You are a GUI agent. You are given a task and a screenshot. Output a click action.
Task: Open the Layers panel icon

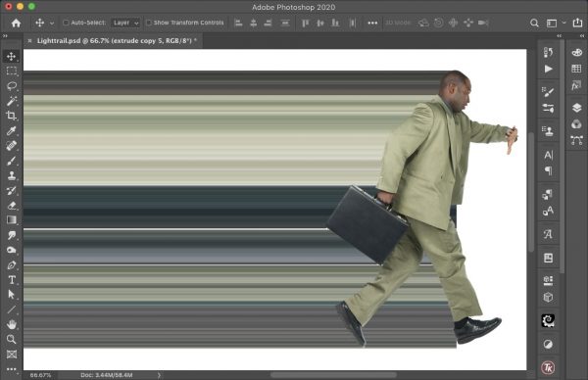click(577, 108)
